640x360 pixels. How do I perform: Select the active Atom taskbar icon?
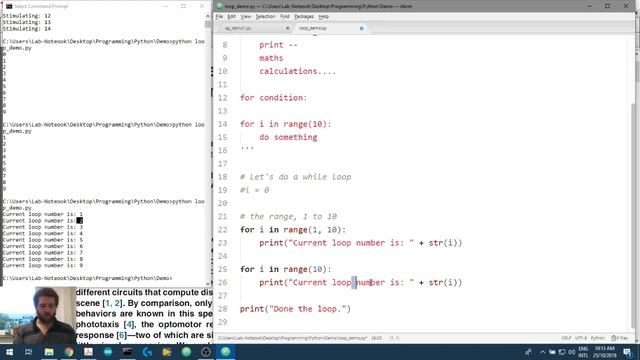click(225, 352)
